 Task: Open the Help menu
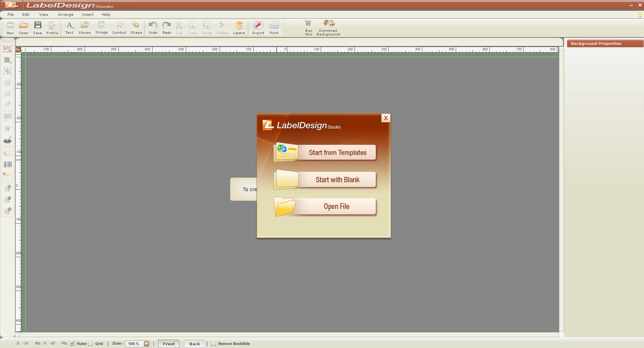pos(106,15)
